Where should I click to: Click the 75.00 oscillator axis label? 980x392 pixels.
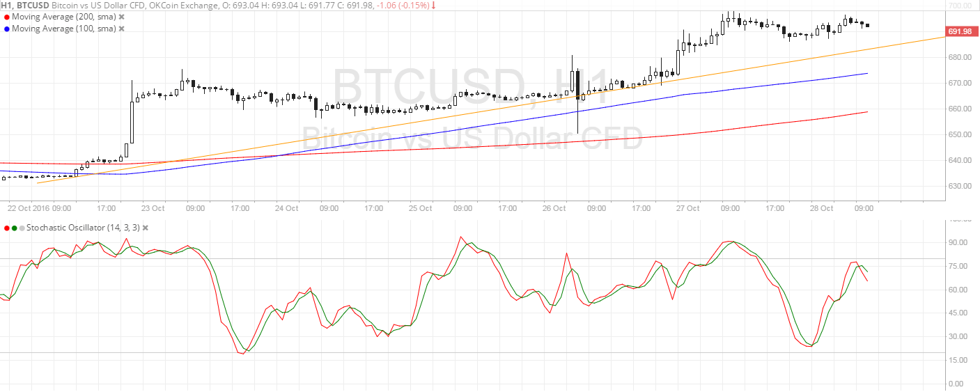[x=958, y=266]
